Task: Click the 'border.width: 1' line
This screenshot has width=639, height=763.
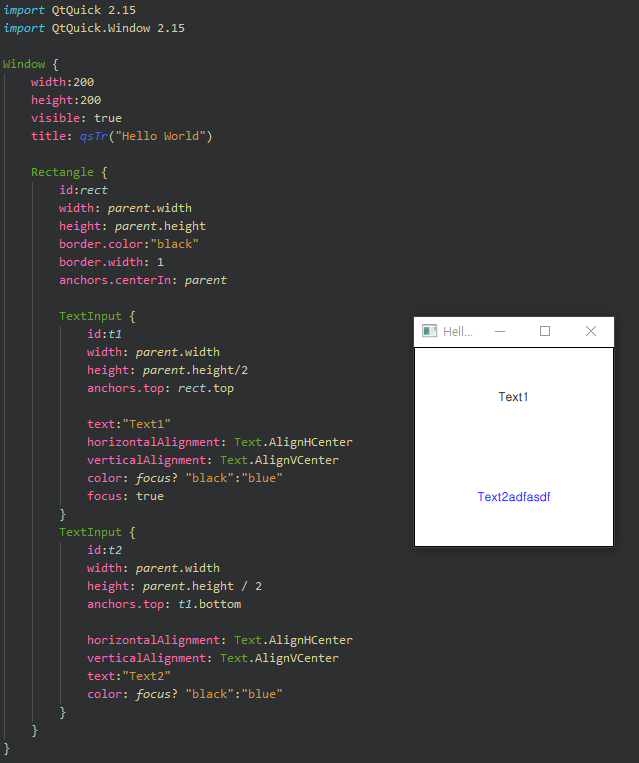Action: click(111, 262)
